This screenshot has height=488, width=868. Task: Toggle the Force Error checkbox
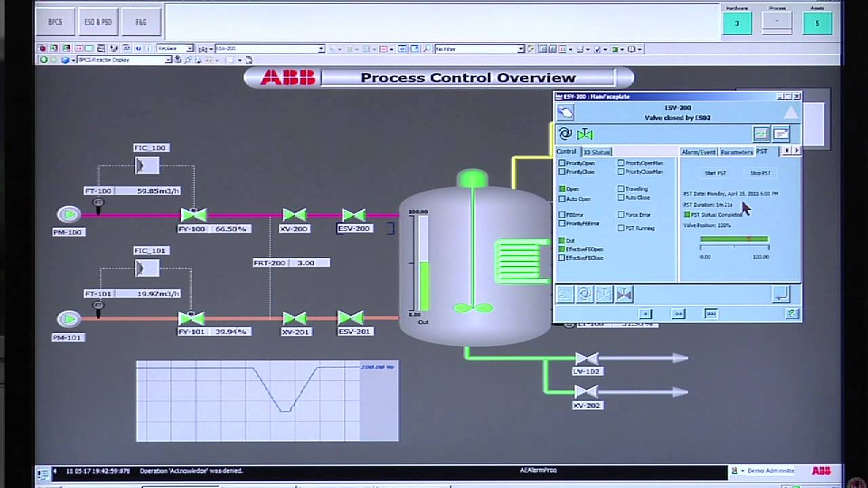(620, 215)
